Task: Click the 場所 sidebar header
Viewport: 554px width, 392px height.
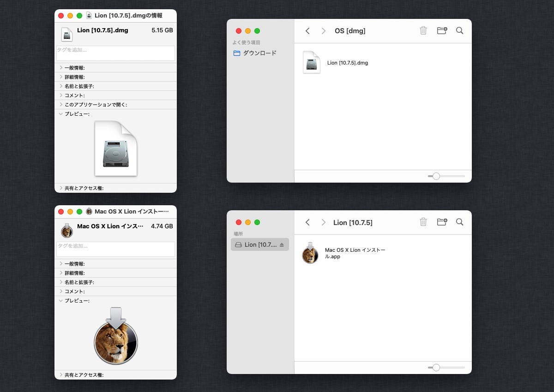Action: click(x=238, y=234)
